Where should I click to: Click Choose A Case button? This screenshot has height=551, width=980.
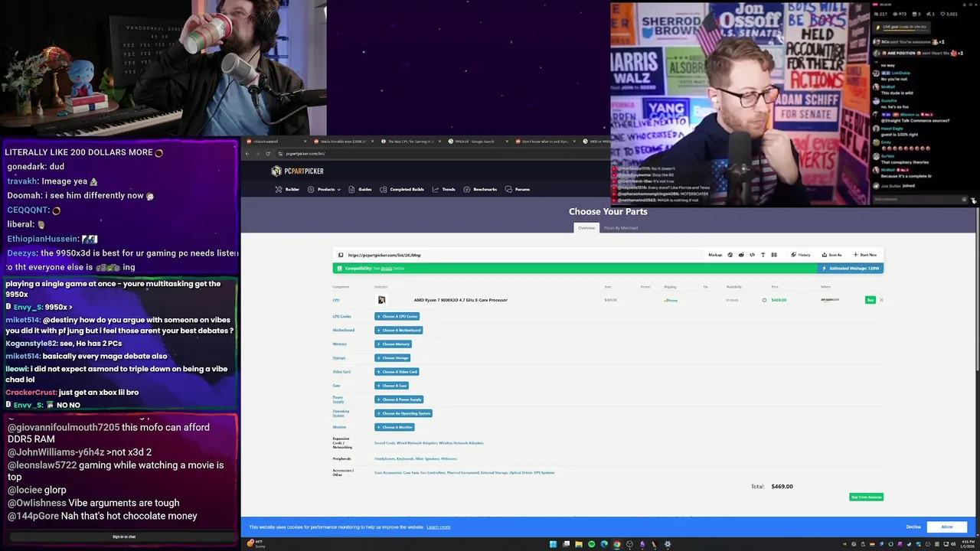(x=392, y=386)
